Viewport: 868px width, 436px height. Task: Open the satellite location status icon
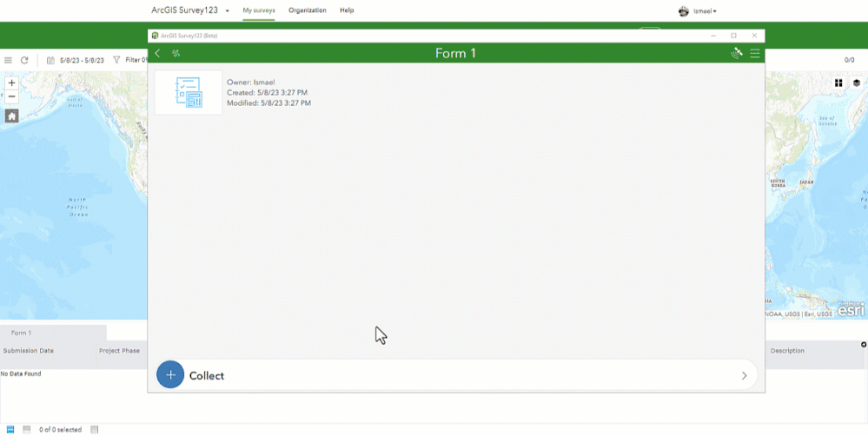(737, 53)
